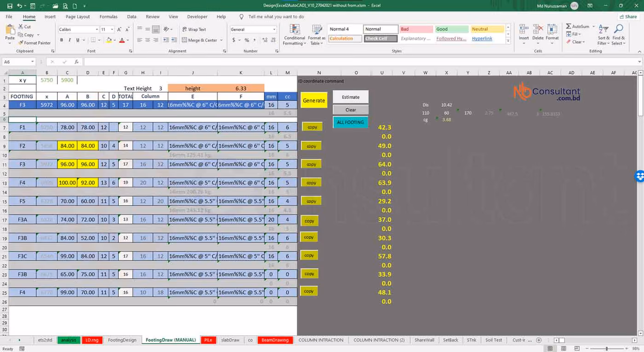Click the Center align icon

(x=148, y=40)
